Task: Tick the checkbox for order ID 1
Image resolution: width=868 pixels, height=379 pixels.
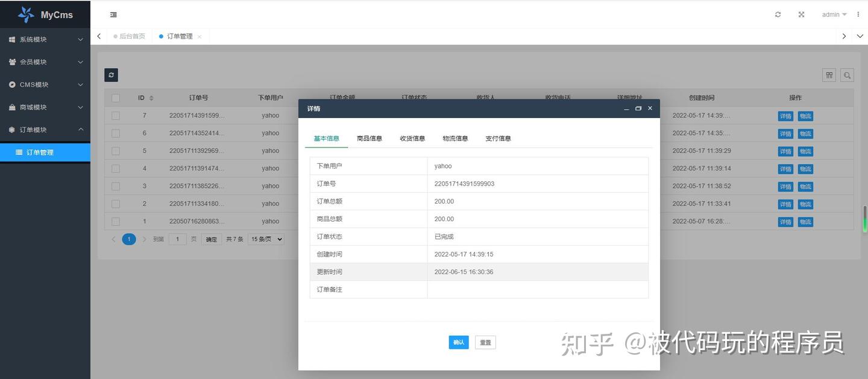Action: tap(115, 221)
